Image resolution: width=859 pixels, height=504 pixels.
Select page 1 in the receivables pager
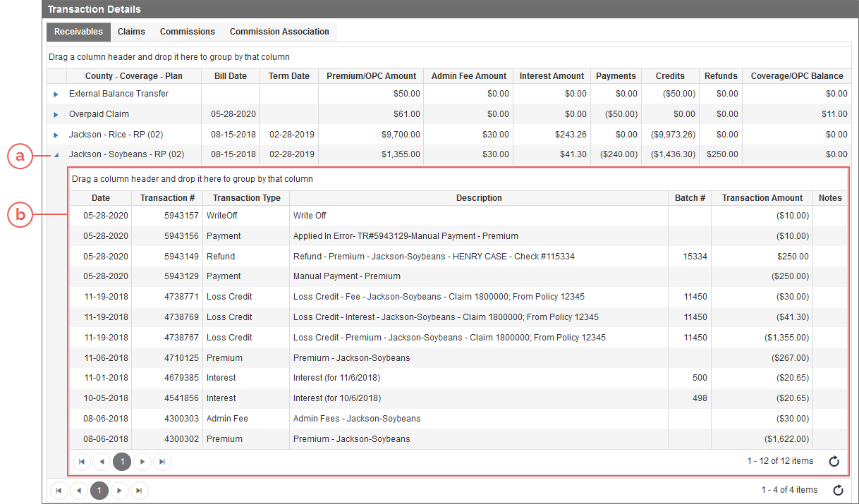(99, 490)
